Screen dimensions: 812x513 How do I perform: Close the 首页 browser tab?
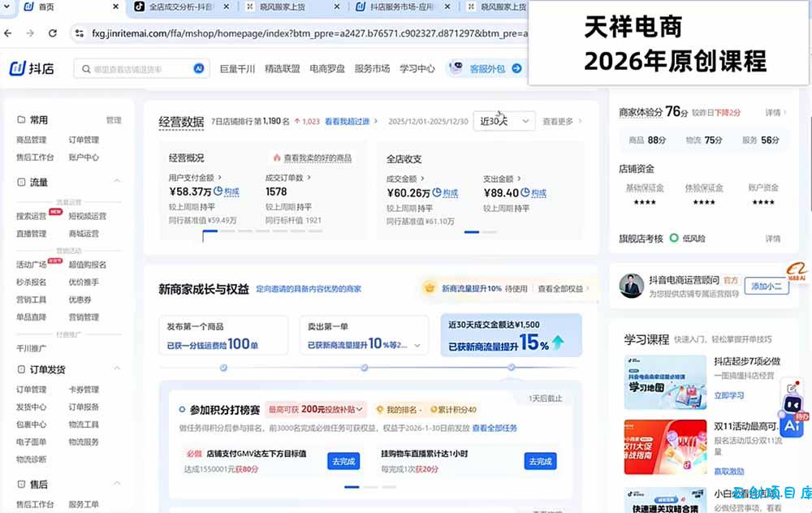tap(115, 6)
